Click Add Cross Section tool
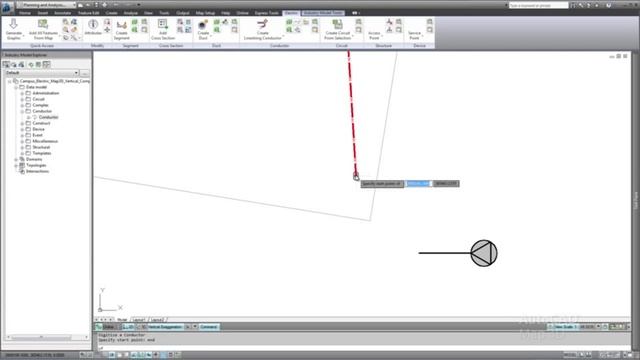The height and width of the screenshot is (360, 640). [x=163, y=29]
